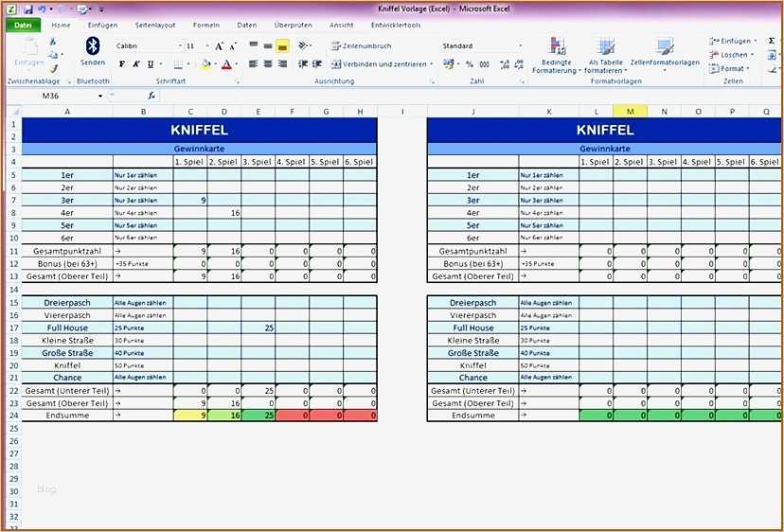Switch to the Daten ribbon tab
This screenshot has width=784, height=532.
247,25
